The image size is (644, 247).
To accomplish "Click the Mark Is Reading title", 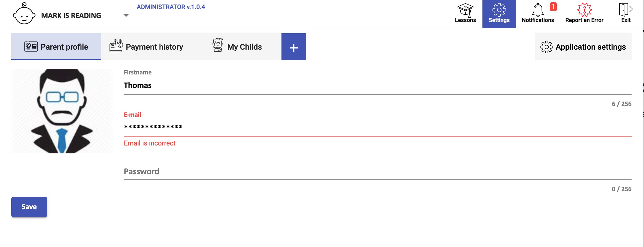I will [71, 16].
